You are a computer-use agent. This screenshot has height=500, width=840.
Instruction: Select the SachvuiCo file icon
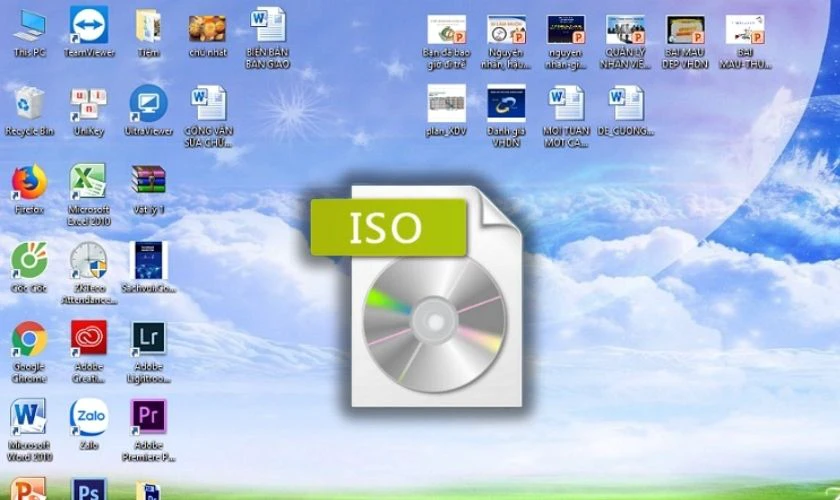[x=148, y=260]
